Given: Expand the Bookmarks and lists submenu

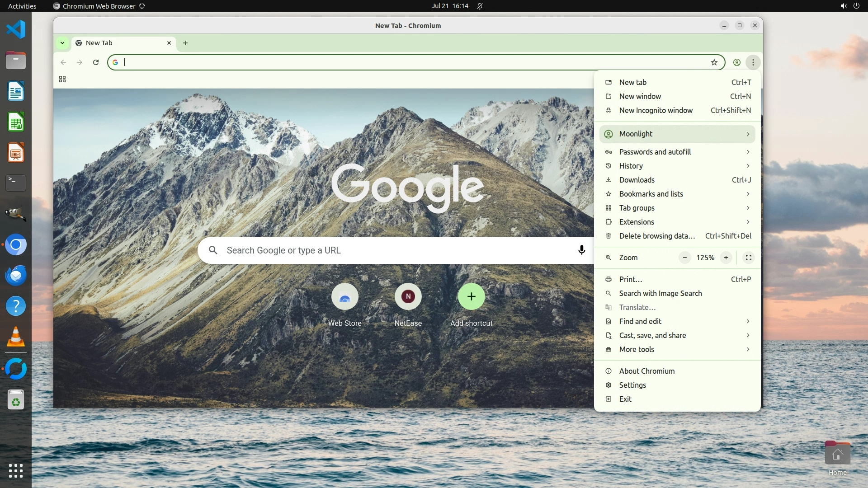Looking at the screenshot, I should pyautogui.click(x=677, y=194).
